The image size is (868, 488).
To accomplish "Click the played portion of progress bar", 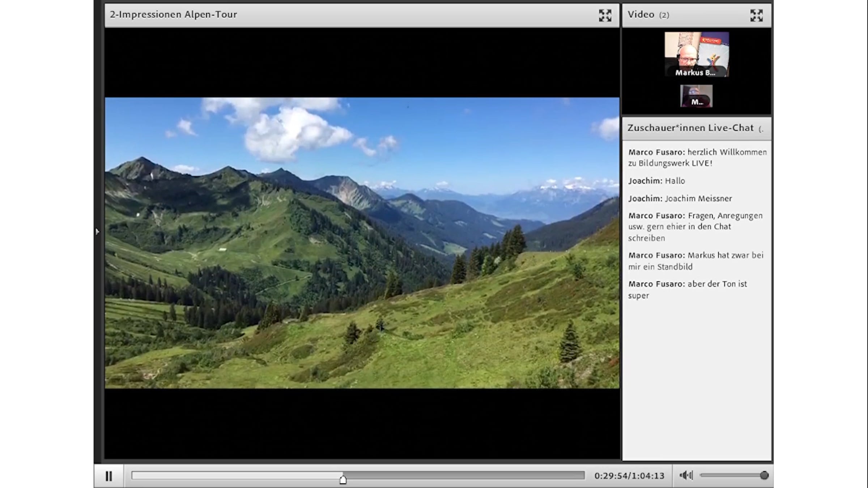I will pos(235,475).
